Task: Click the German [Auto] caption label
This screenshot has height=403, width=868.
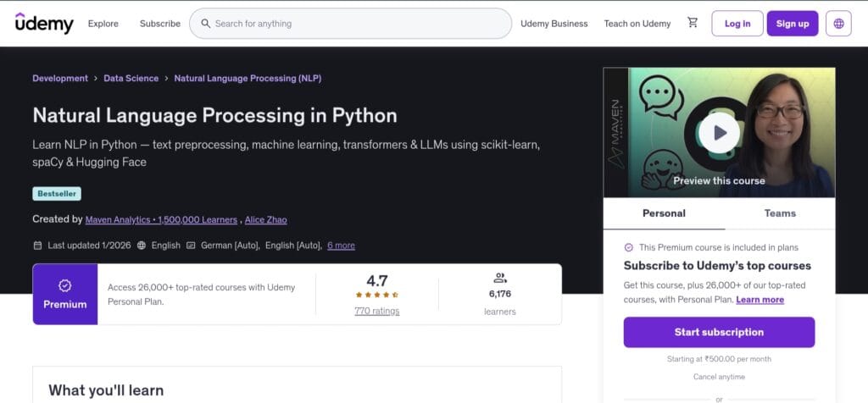Action: tap(231, 246)
